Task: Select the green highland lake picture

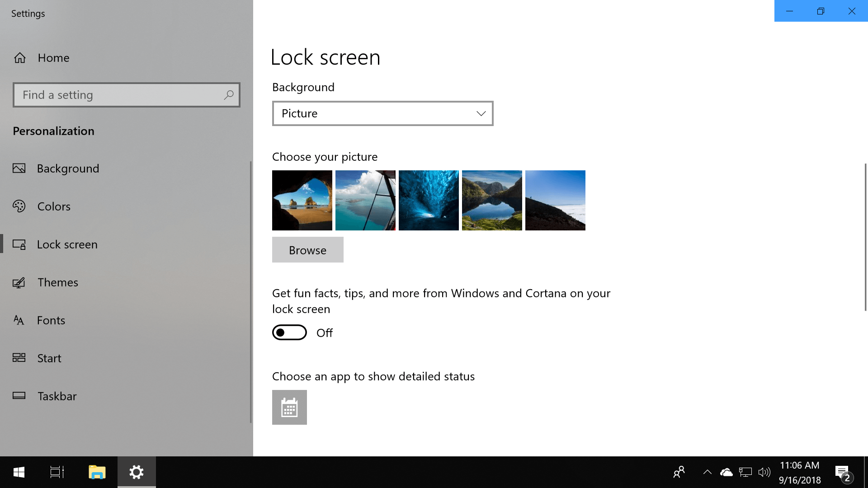Action: click(x=492, y=200)
